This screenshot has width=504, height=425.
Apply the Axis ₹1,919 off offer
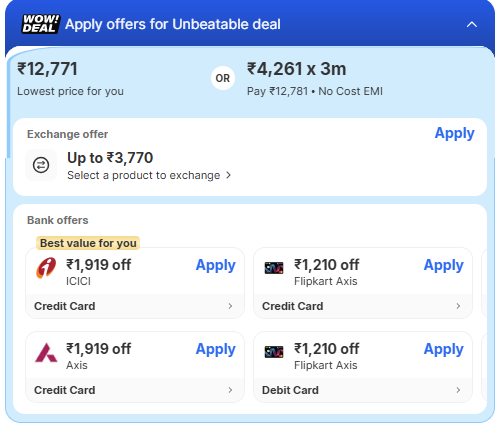216,350
